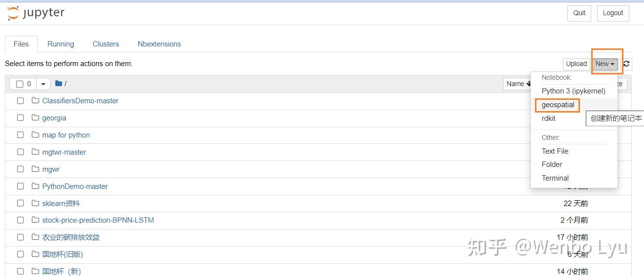The height and width of the screenshot is (276, 644).
Task: Click folder icon beside georgia
Action: [x=35, y=117]
